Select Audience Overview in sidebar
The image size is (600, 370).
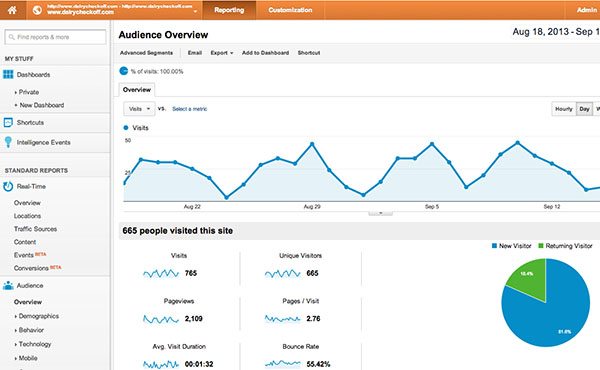click(28, 302)
